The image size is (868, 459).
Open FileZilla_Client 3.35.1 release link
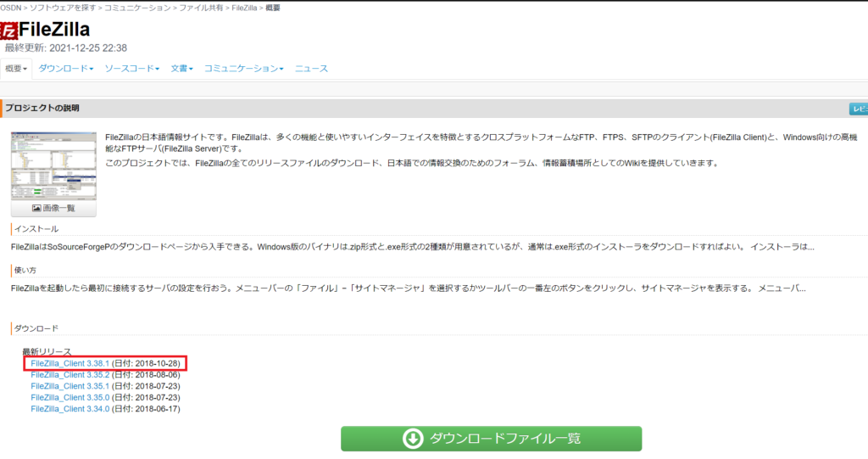point(70,386)
